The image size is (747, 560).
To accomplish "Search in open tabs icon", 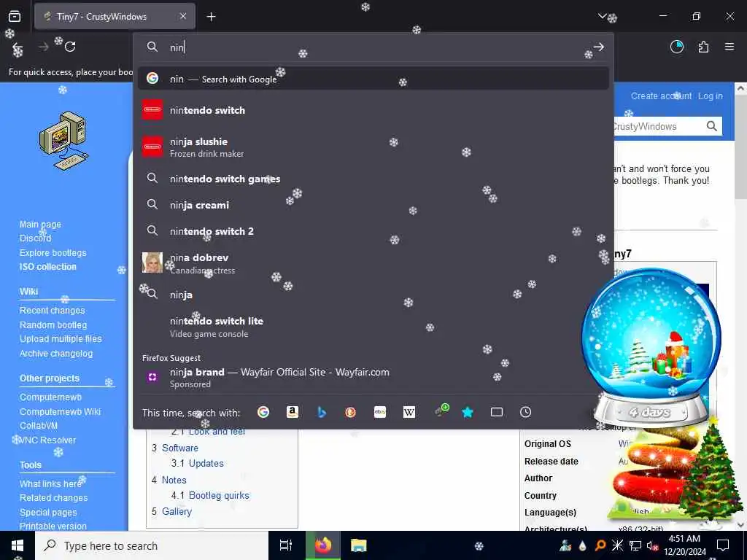I will [x=496, y=412].
